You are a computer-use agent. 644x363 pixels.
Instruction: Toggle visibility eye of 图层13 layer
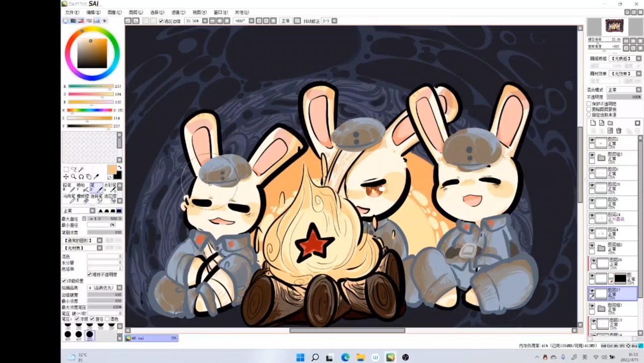click(x=594, y=321)
